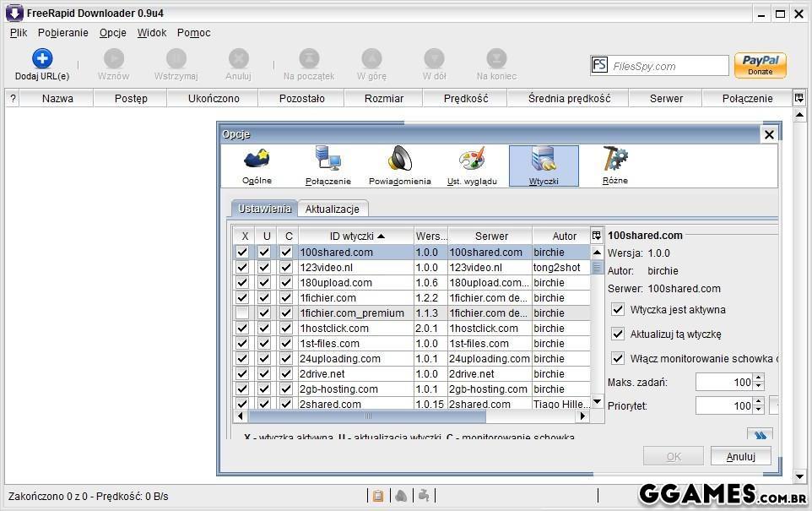Click the Dodaj URL(e) plus icon
This screenshot has height=511, width=812.
42,58
